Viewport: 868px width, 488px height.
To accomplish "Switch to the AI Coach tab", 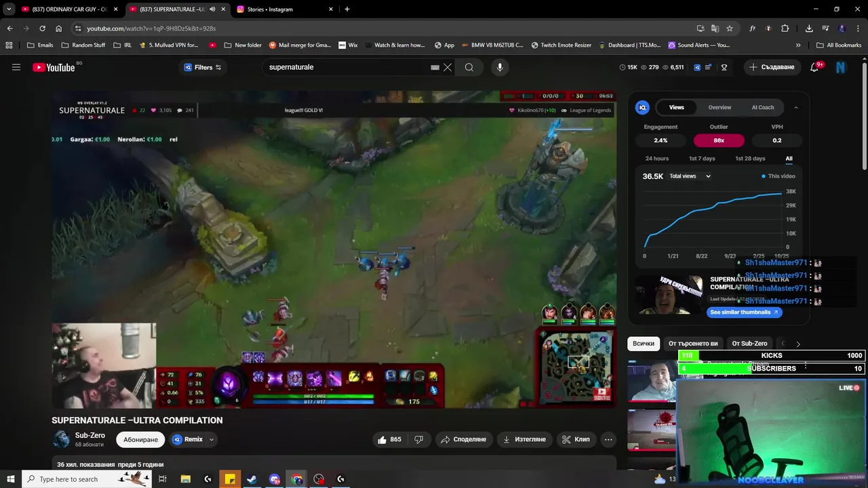I will coord(763,107).
